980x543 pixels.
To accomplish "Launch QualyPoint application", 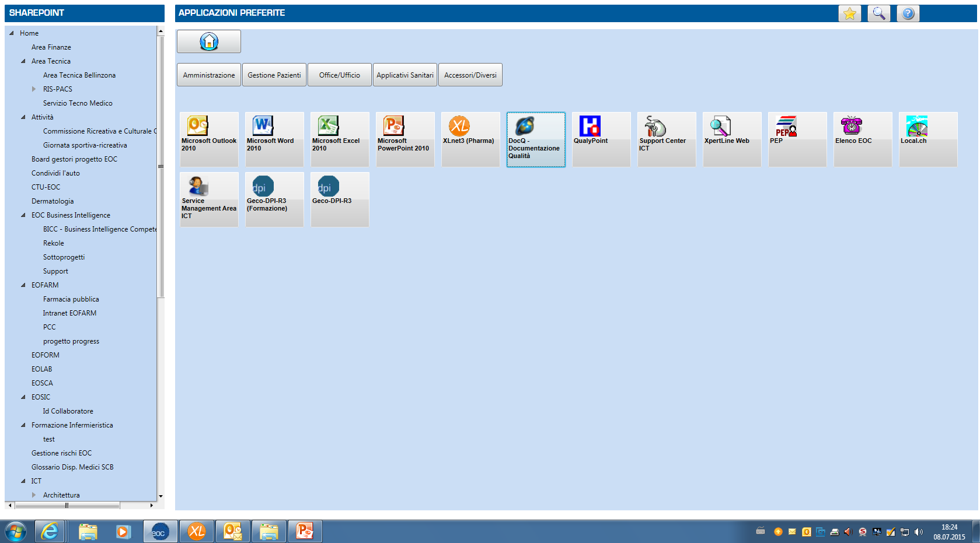I will 601,139.
